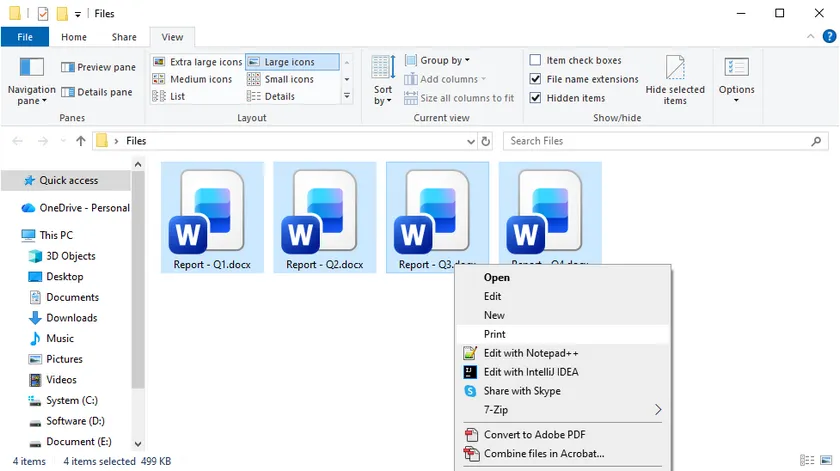
Task: Select Convert to Adobe PDF
Action: (563, 435)
